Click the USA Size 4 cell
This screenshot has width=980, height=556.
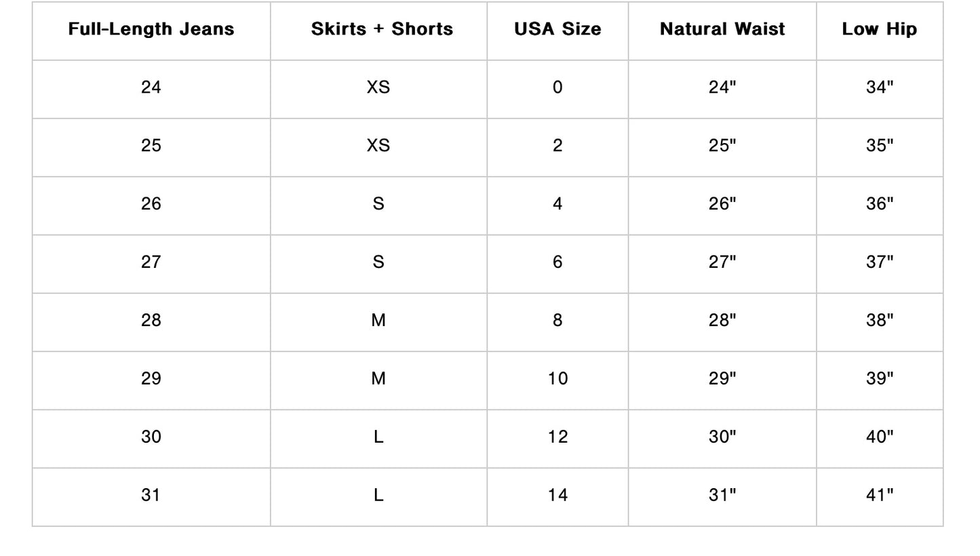point(557,204)
